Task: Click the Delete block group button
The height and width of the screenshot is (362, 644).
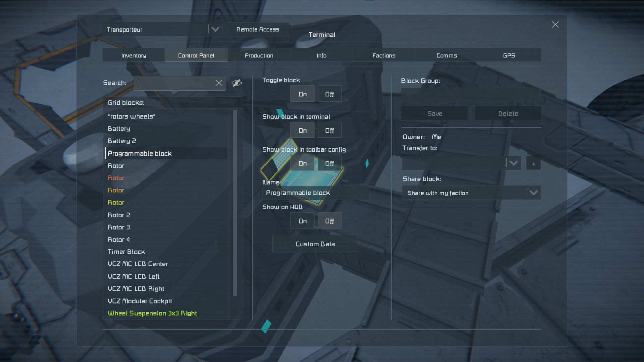Action: tap(508, 113)
